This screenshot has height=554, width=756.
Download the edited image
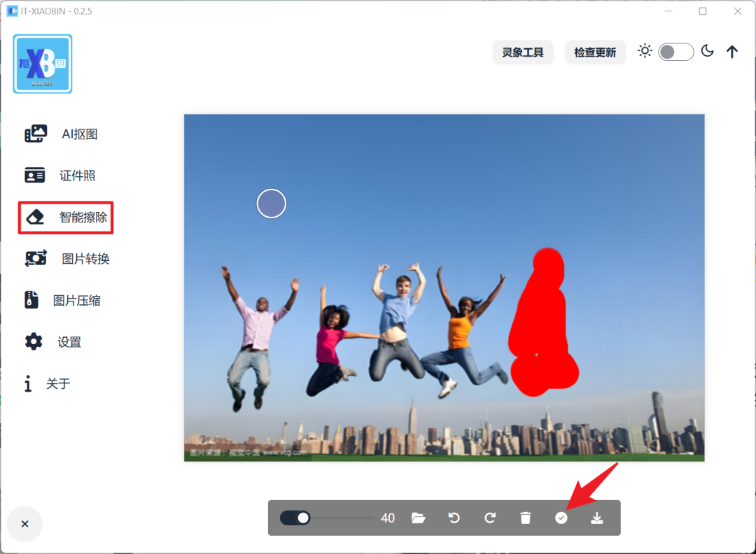tap(597, 518)
